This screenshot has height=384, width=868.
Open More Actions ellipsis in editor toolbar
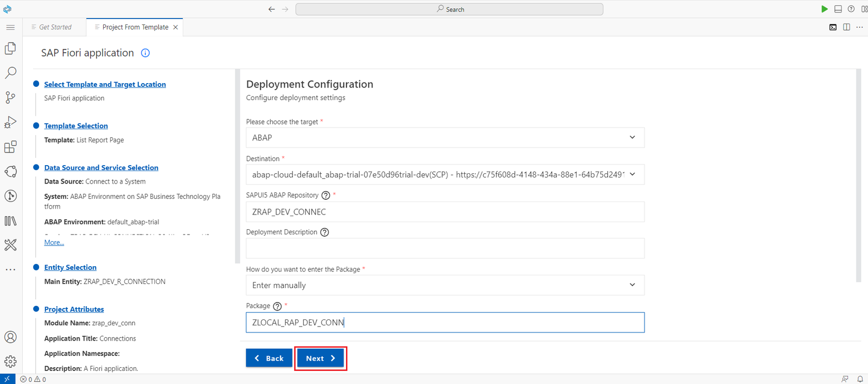(x=860, y=27)
